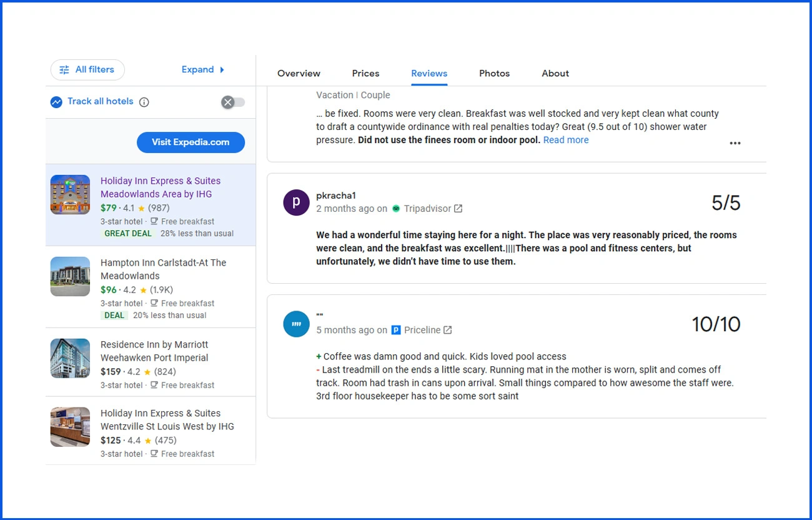Switch to the Photos tab
The width and height of the screenshot is (812, 520).
[x=494, y=73]
